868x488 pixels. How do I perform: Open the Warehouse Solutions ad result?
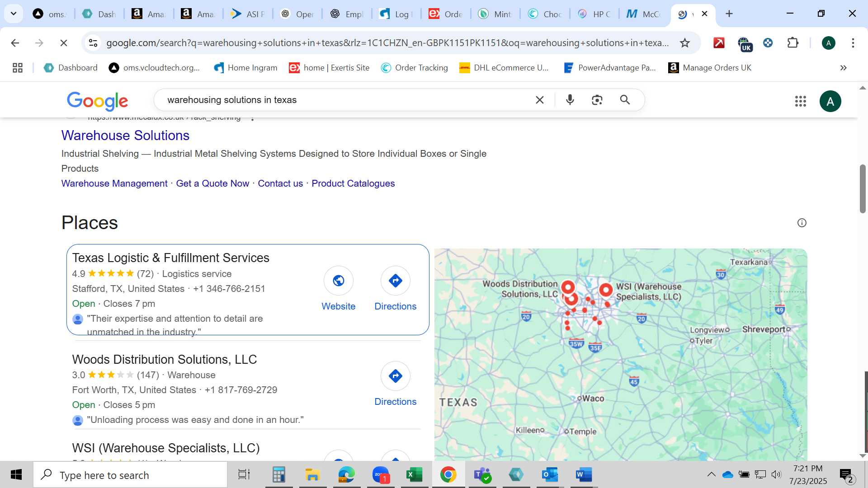[125, 135]
